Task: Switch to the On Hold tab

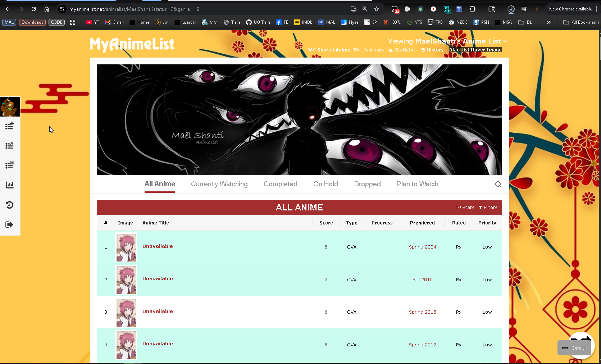Action: tap(325, 184)
